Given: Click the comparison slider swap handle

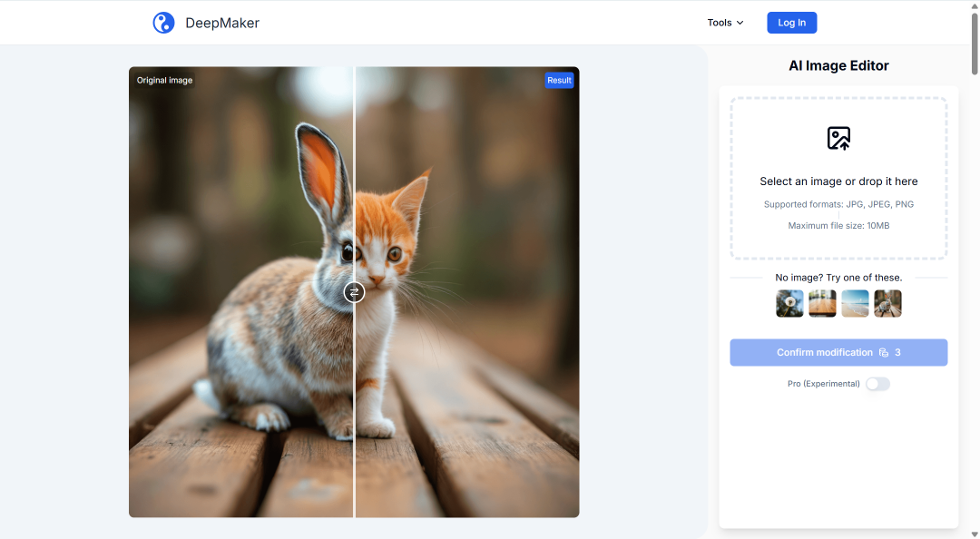Looking at the screenshot, I should tap(355, 292).
